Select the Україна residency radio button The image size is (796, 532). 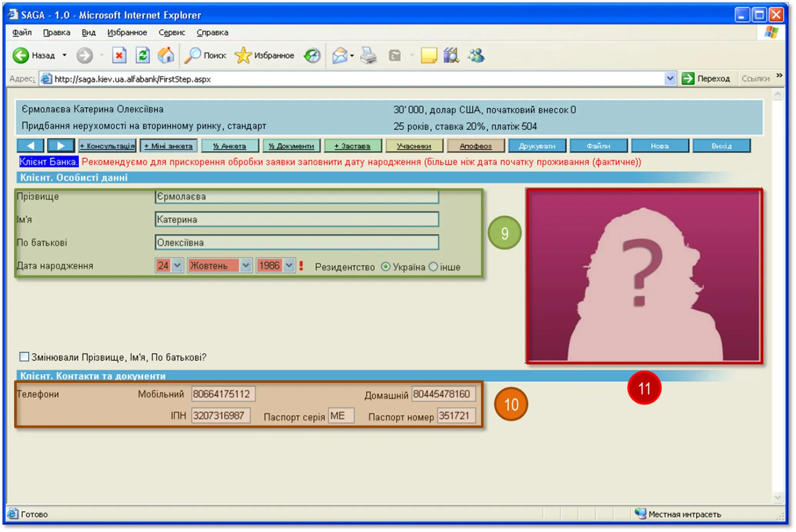point(385,267)
